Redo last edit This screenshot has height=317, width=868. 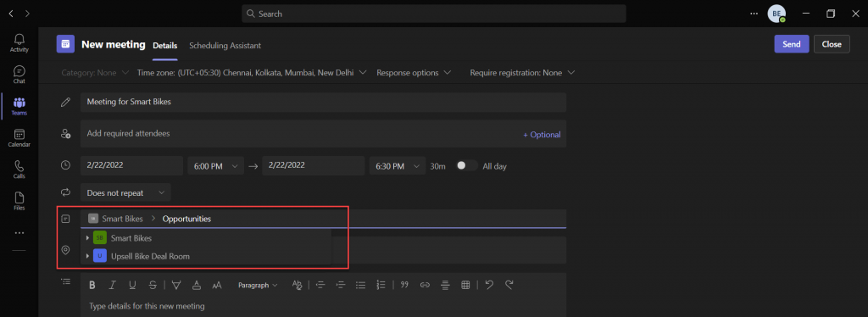pos(509,285)
